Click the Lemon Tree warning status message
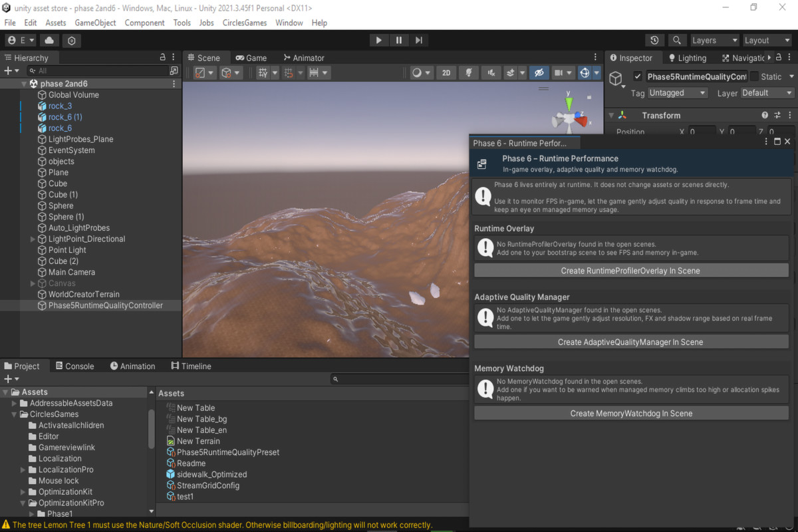 tap(217, 525)
